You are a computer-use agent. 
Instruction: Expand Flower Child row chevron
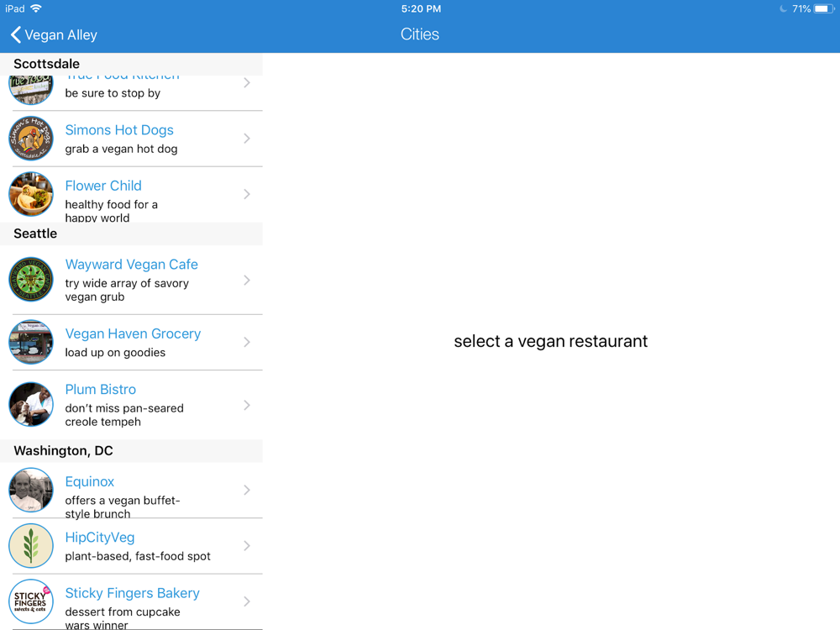click(x=246, y=194)
